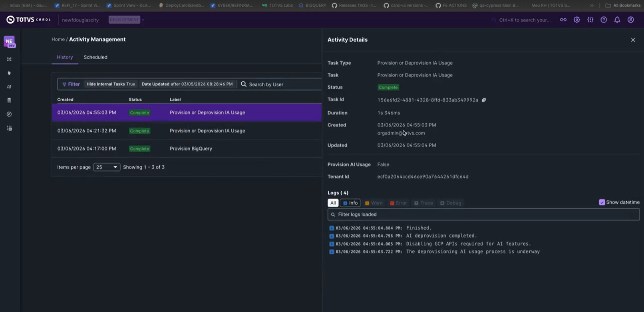644x312 pixels.
Task: Copy the Task Id to clipboard
Action: tap(483, 100)
